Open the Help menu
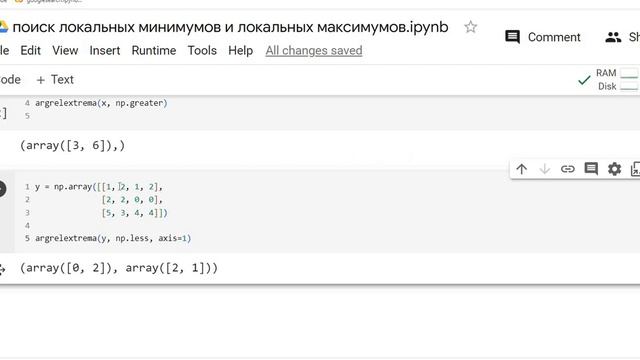Screen dimensions: 640x360 [x=240, y=51]
